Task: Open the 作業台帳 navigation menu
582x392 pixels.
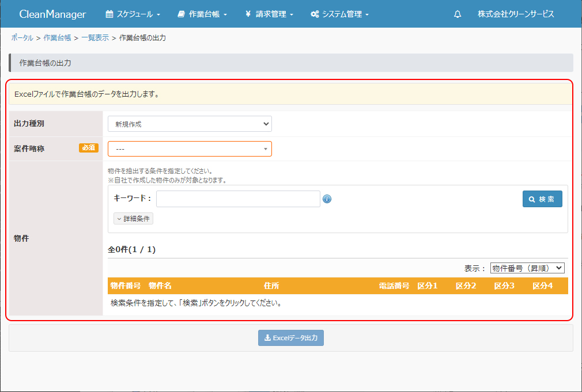Action: (x=202, y=14)
